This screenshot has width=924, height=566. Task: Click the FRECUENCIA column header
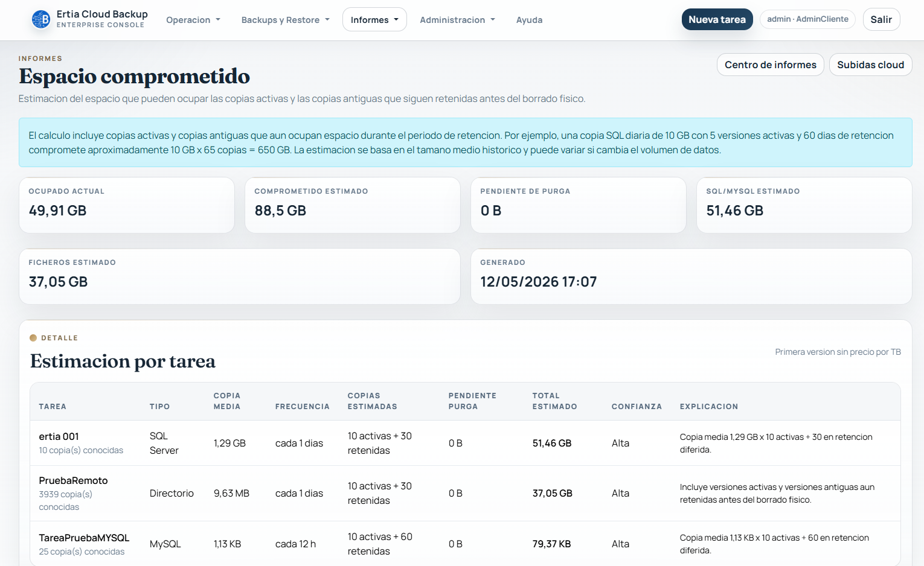click(302, 407)
